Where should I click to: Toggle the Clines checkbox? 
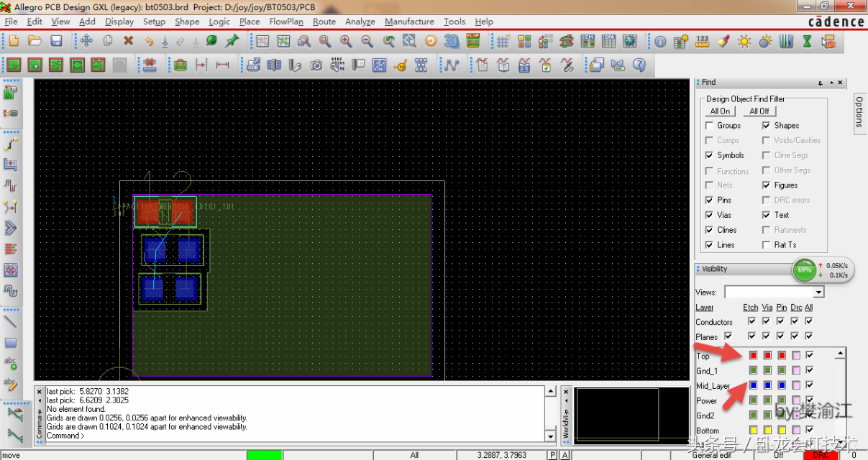coord(710,230)
